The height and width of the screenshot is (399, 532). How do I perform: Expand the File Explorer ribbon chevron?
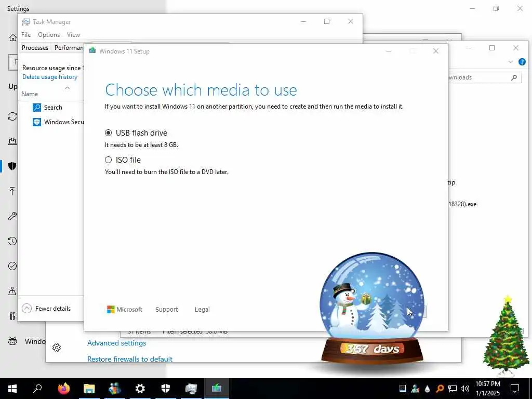[511, 62]
